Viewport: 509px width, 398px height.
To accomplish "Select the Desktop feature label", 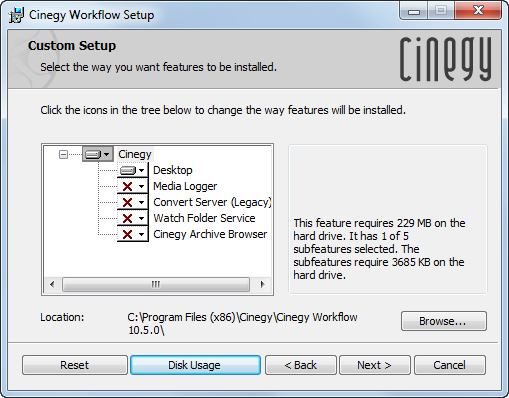I will click(173, 170).
